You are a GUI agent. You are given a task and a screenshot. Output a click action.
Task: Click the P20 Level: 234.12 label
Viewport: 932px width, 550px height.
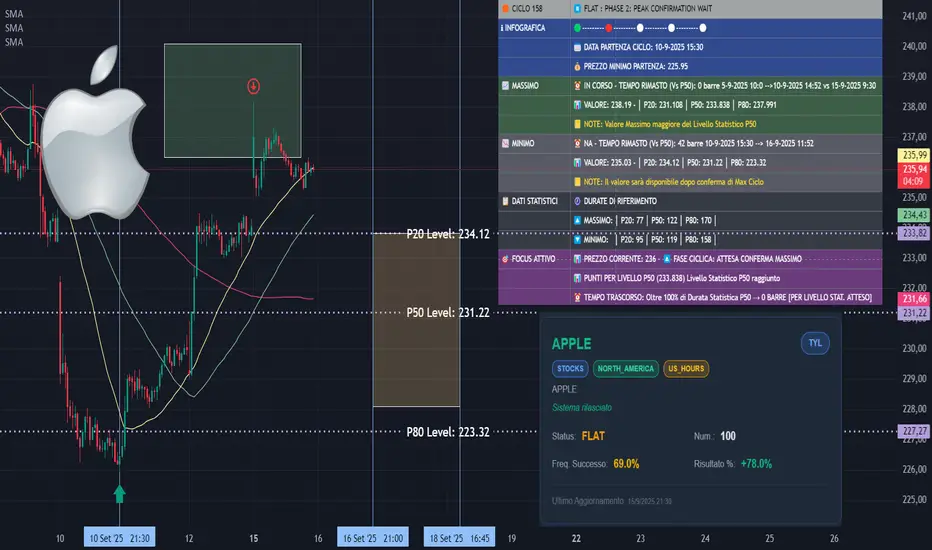448,234
